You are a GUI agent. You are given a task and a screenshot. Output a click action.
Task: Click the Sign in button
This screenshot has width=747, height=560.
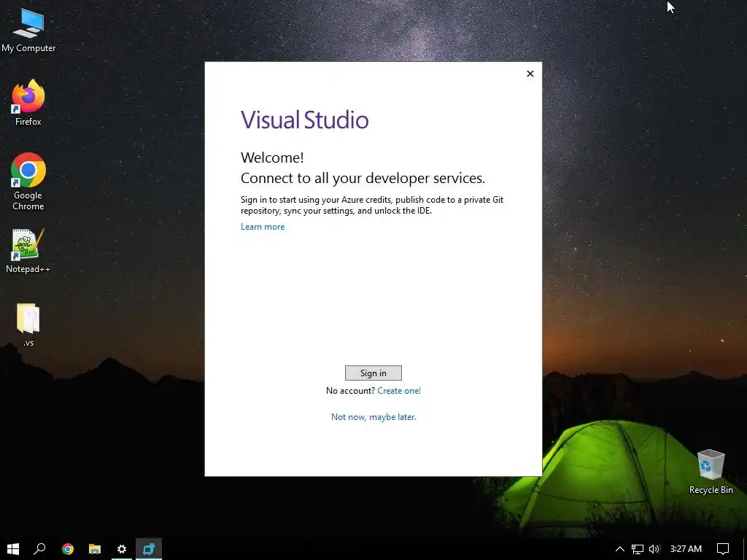(x=373, y=373)
